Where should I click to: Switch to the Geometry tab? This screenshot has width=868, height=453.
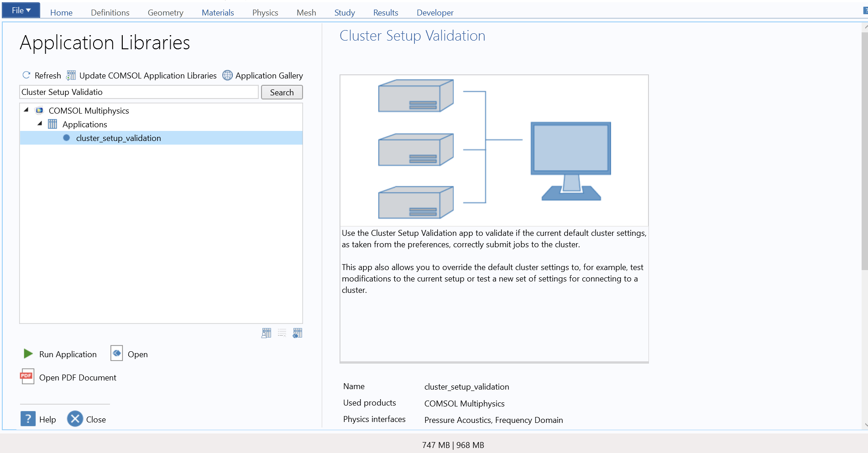tap(165, 13)
